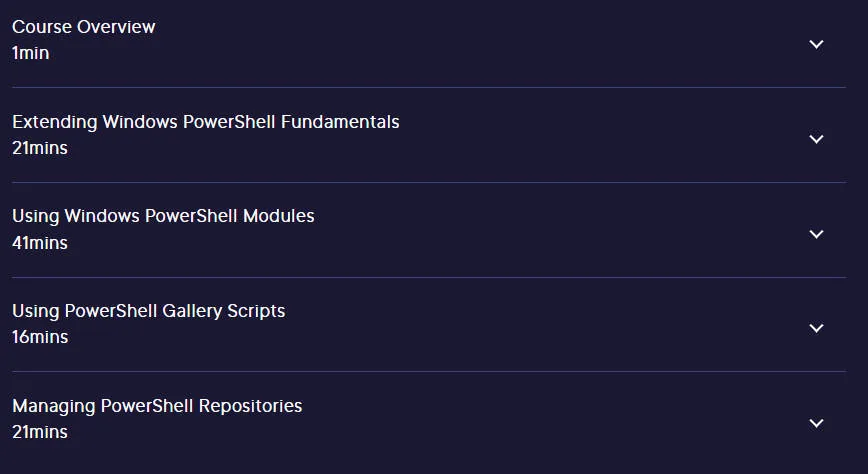868x474 pixels.
Task: Select Managing PowerShell Repositories heading
Action: click(157, 406)
